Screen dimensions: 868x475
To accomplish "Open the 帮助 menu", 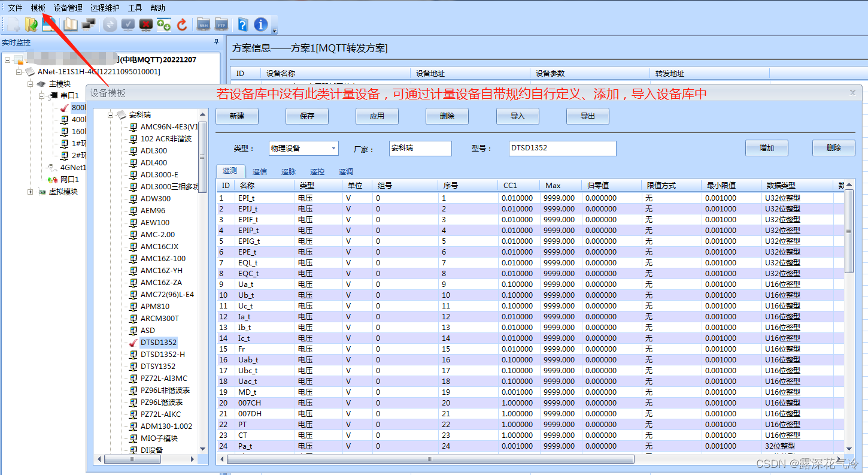I will pyautogui.click(x=158, y=8).
